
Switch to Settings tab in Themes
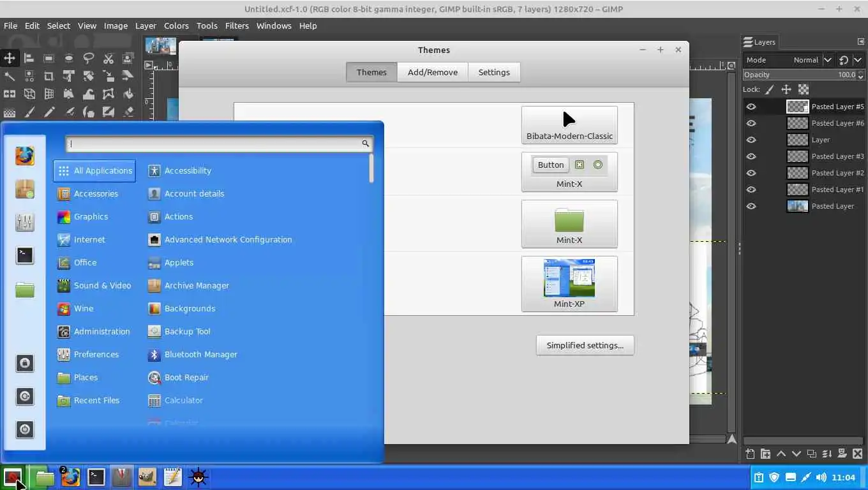pos(494,72)
